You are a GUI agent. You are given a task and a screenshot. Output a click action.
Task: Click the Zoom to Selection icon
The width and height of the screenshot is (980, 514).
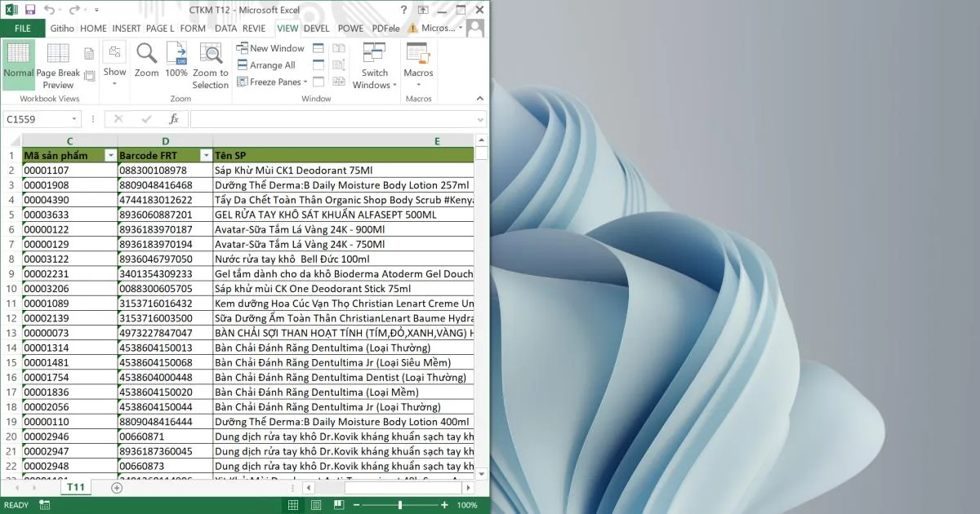click(x=210, y=59)
